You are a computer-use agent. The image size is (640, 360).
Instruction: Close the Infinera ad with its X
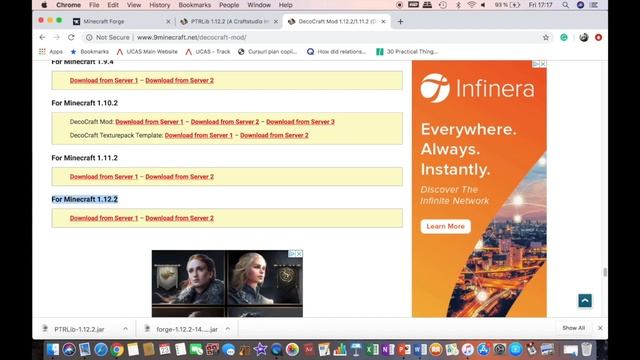543,64
